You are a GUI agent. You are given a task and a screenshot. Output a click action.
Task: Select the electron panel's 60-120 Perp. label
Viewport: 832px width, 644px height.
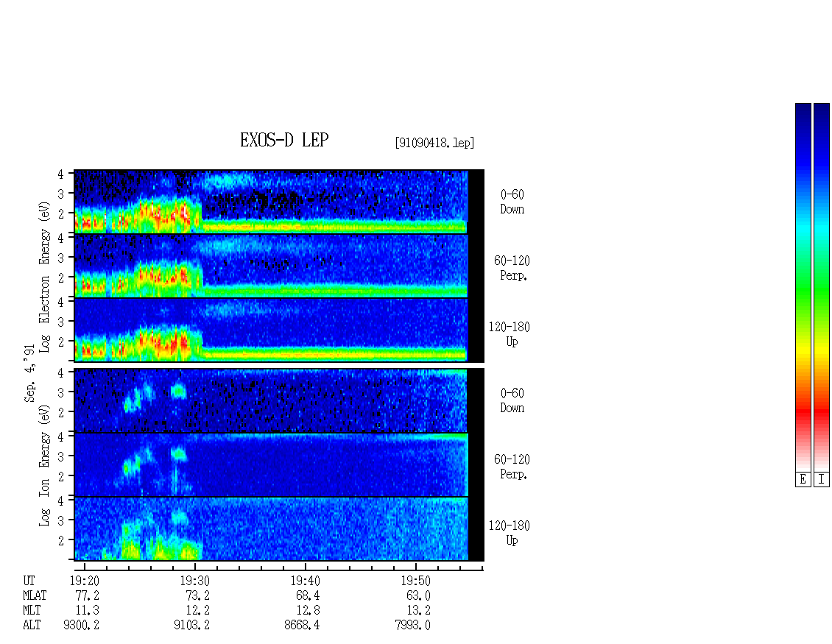point(512,268)
